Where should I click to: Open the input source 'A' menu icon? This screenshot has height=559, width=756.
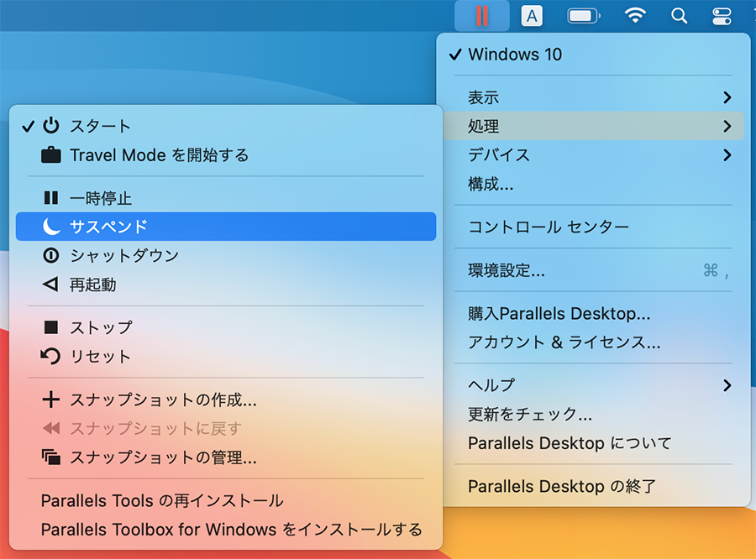coord(532,16)
